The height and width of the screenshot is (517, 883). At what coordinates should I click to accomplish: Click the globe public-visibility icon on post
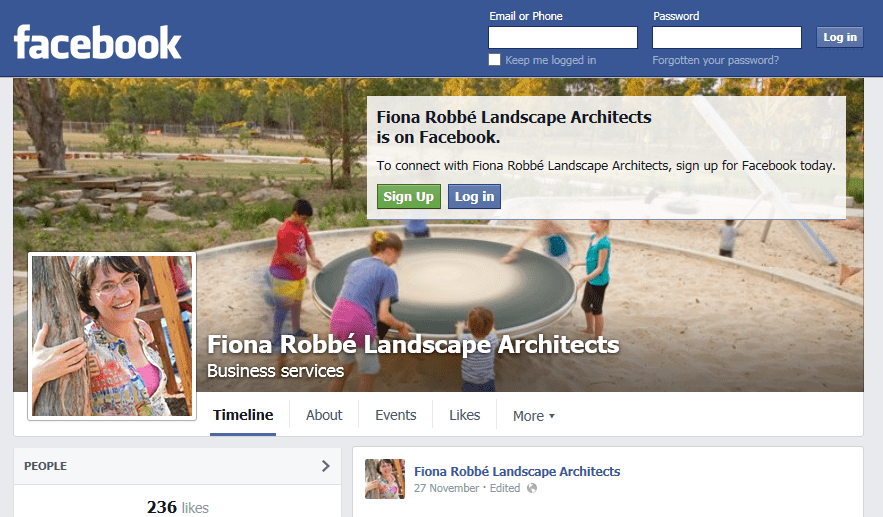click(532, 488)
